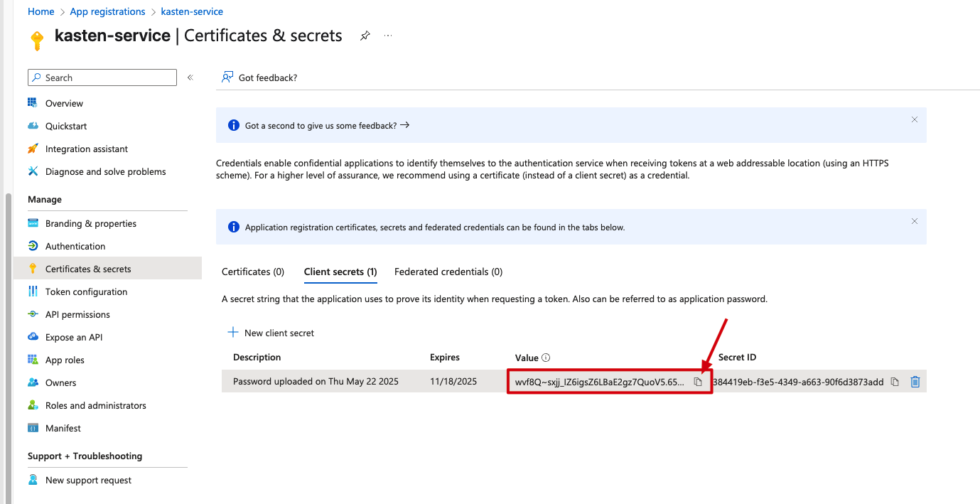The width and height of the screenshot is (980, 504).
Task: Open Integration assistant
Action: pyautogui.click(x=87, y=149)
